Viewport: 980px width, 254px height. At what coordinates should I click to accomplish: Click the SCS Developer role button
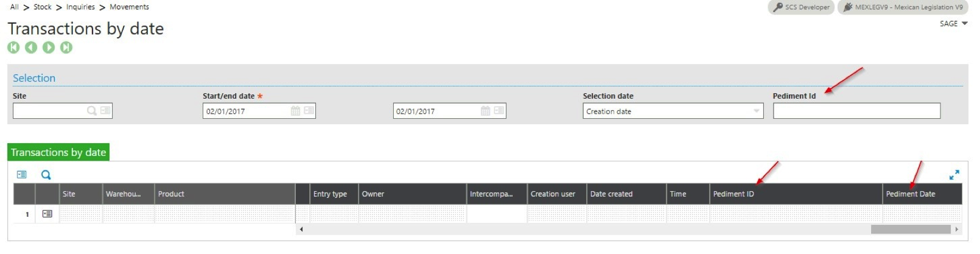coord(801,7)
